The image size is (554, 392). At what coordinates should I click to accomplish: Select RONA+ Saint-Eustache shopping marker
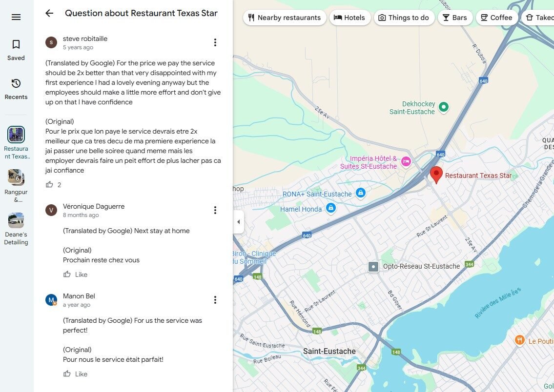point(360,193)
